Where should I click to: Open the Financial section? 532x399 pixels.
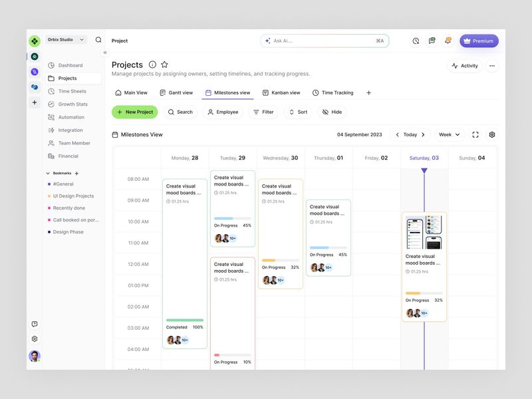(x=66, y=156)
